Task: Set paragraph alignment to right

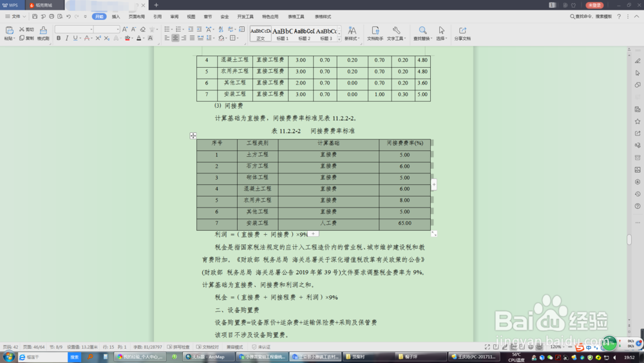Action: coord(184,38)
